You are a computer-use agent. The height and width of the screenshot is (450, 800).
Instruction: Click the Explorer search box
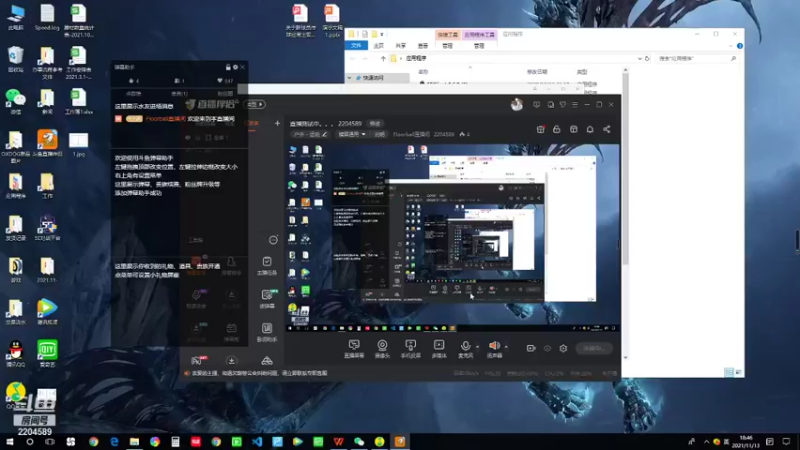point(697,59)
